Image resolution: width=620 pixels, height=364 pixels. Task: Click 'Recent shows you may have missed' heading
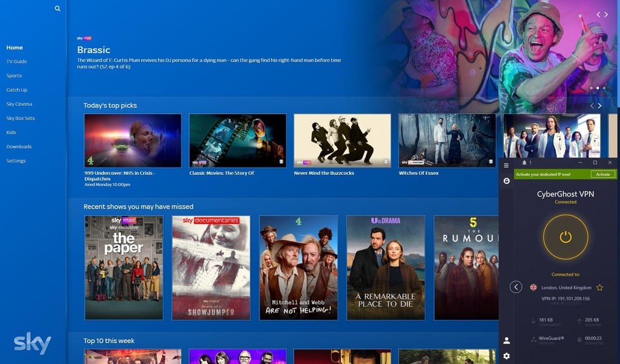(139, 206)
